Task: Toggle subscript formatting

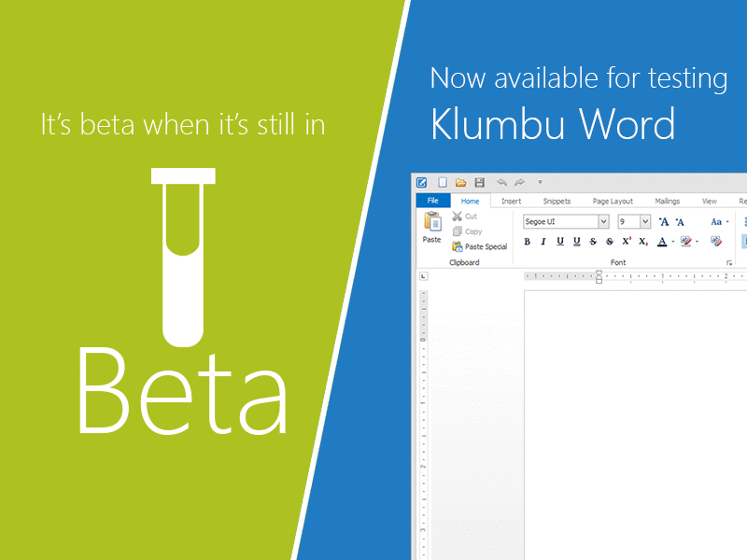Action: (643, 242)
